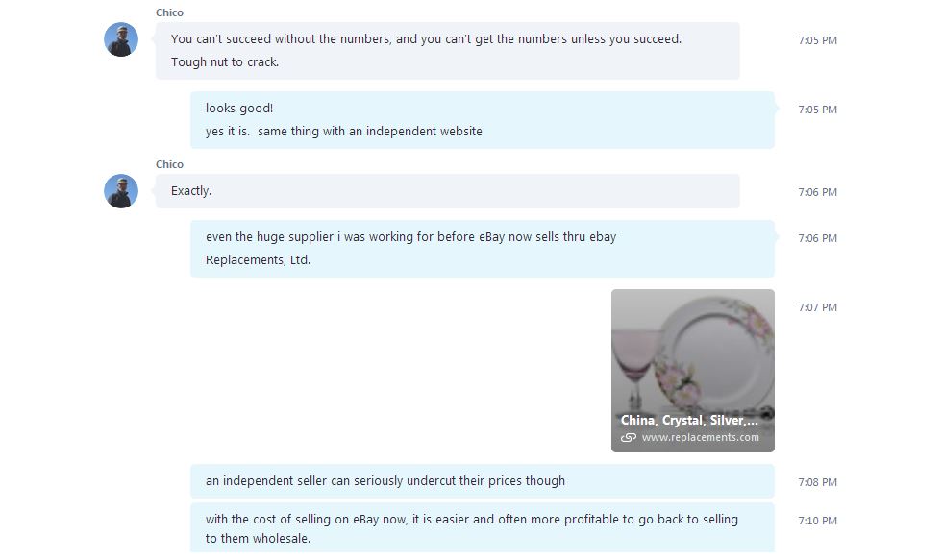This screenshot has width=943, height=560.
Task: Click the 7:07 PM timestamp beside the link preview
Action: (817, 307)
